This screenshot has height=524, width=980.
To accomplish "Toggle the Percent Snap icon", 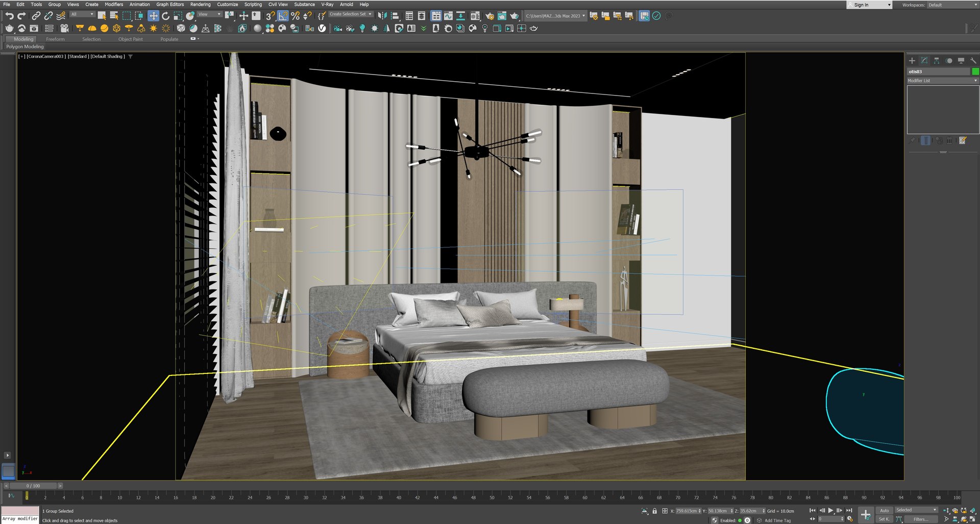I will click(295, 16).
